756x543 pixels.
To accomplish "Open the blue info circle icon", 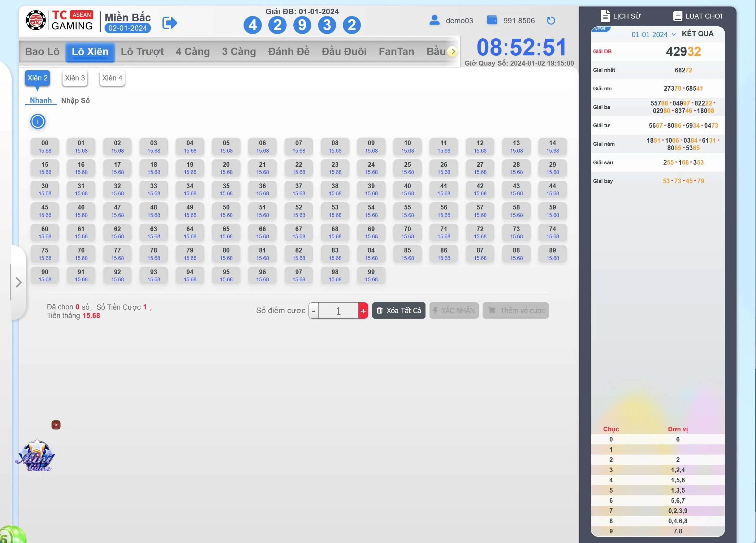I will click(38, 121).
